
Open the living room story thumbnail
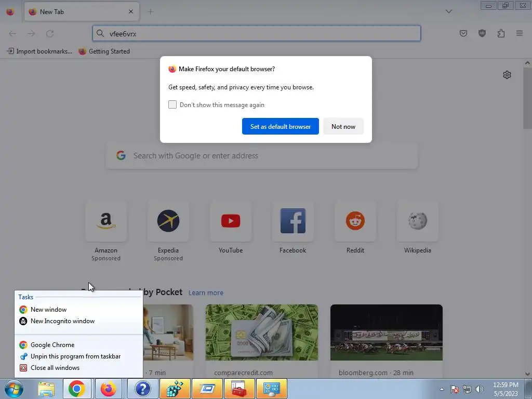(168, 332)
